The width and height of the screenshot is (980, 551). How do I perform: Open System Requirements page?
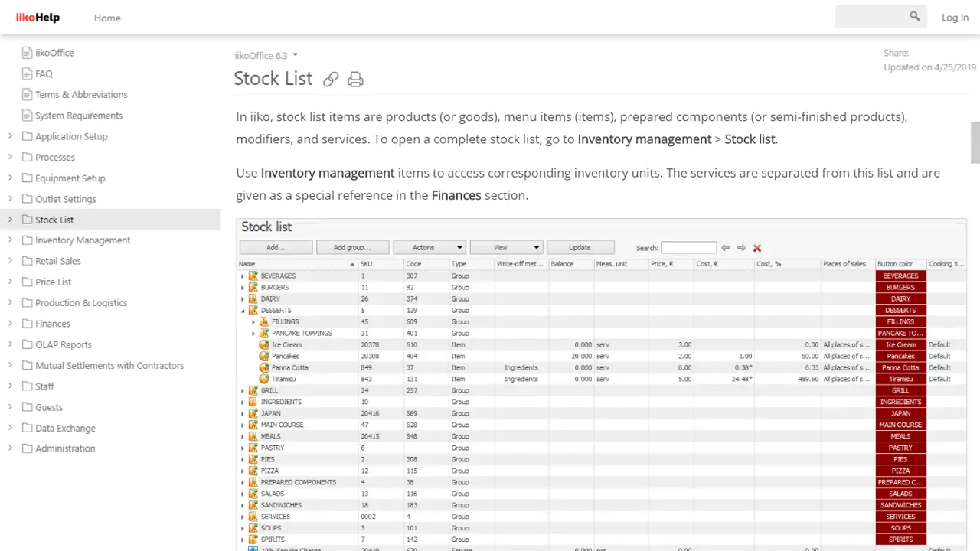tap(79, 116)
